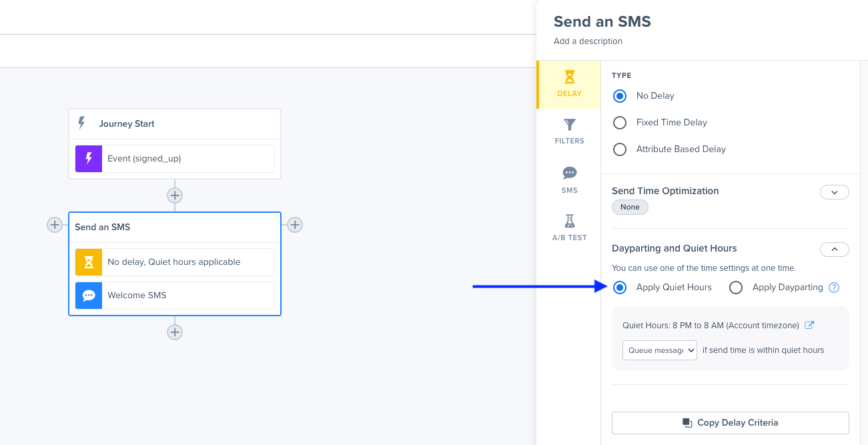
Task: Click the Copy Delay Criteria button
Action: [731, 423]
